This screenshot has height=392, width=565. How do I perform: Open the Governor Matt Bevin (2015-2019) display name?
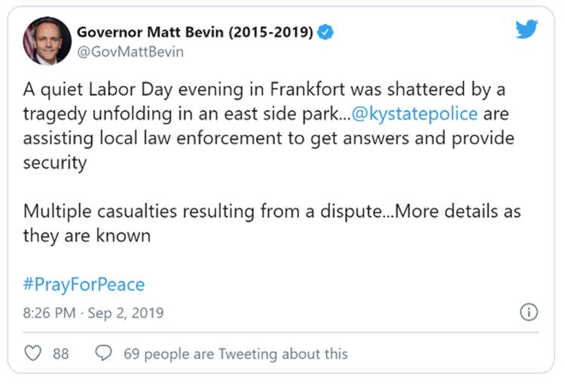(x=195, y=32)
